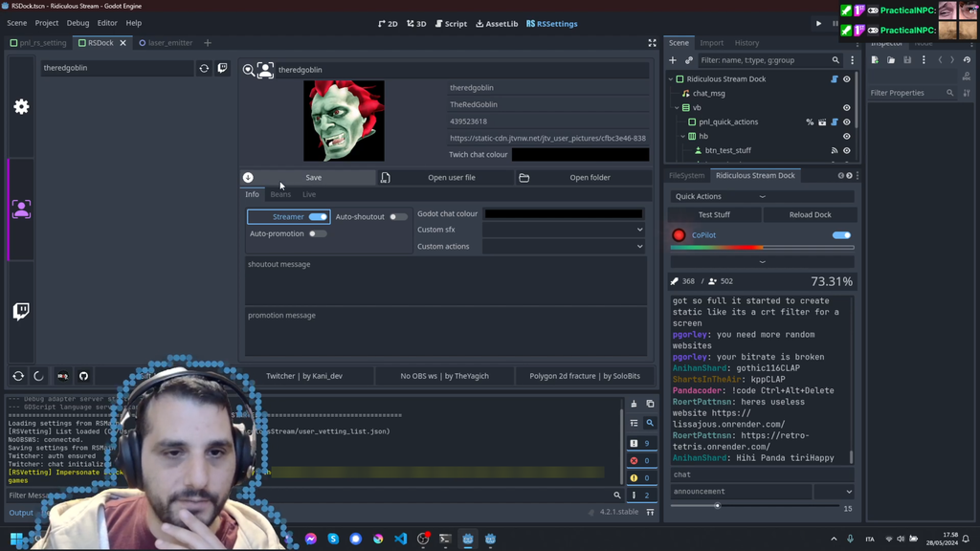Enable the Auto-promotion switch
Screen dimensions: 980x551
click(318, 233)
